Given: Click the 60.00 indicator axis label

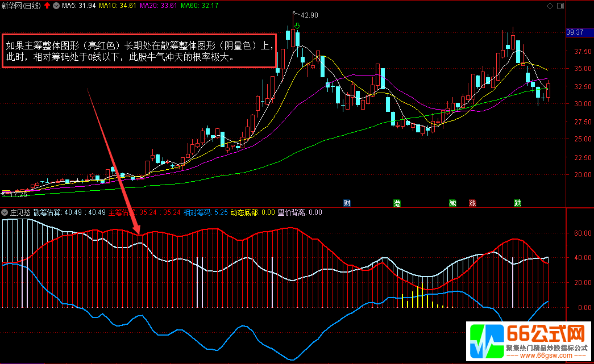Looking at the screenshot, I should pyautogui.click(x=583, y=233).
